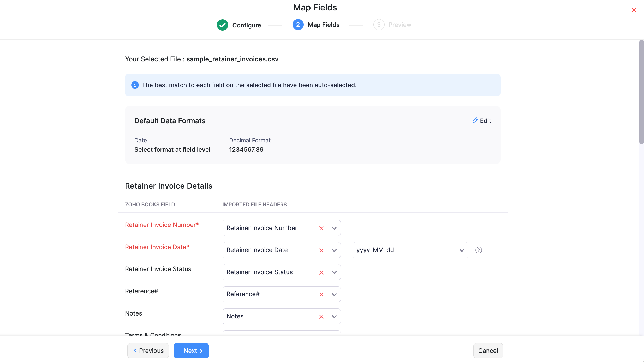Go back to the Configure step
The height and width of the screenshot is (362, 644).
(x=238, y=25)
